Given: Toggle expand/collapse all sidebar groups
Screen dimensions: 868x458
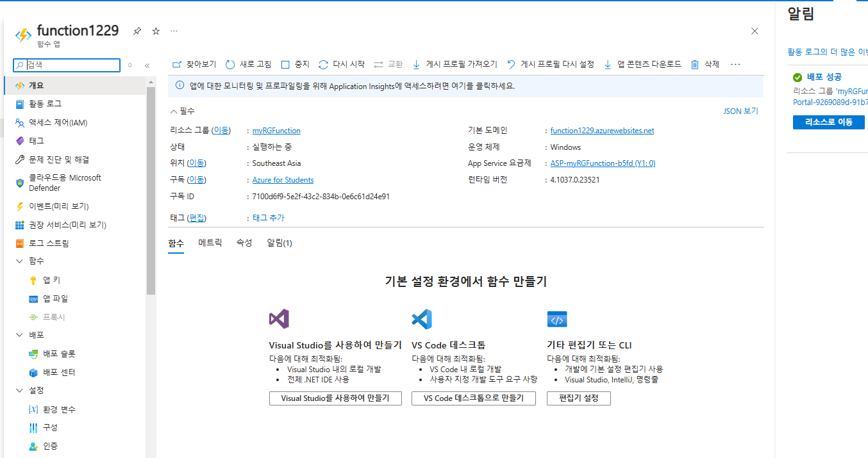Looking at the screenshot, I should [x=130, y=65].
